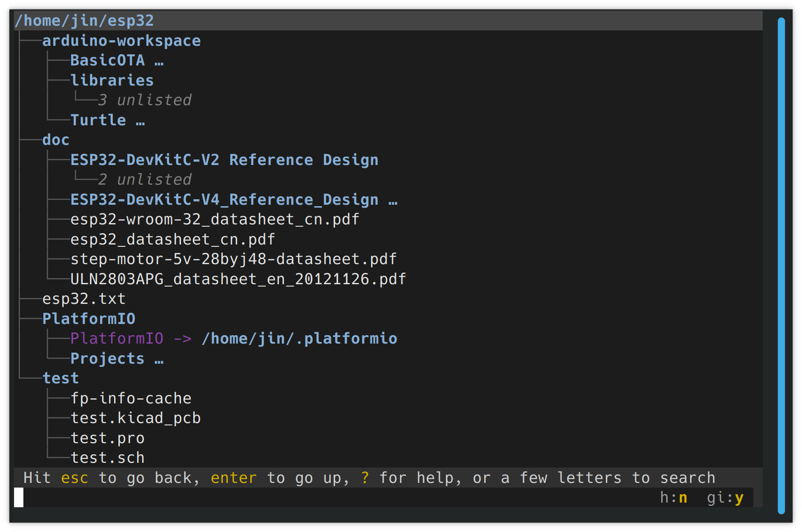Viewport: 802px width, 532px height.
Task: Select the esp32.txt file
Action: [x=84, y=299]
